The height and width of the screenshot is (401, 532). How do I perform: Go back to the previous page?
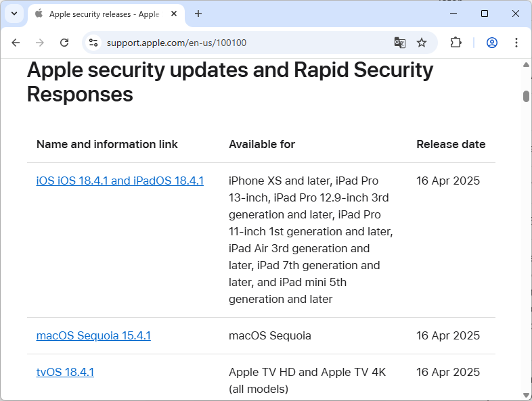16,43
